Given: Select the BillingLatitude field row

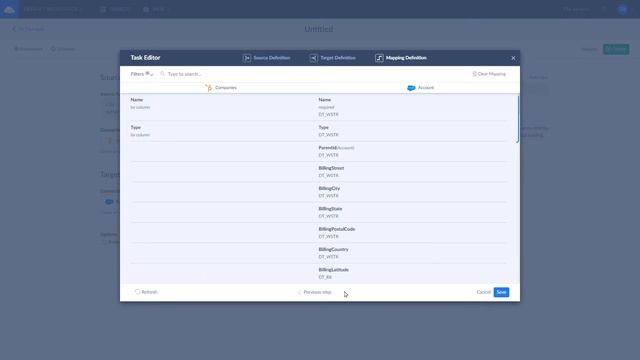Looking at the screenshot, I should coord(412,273).
